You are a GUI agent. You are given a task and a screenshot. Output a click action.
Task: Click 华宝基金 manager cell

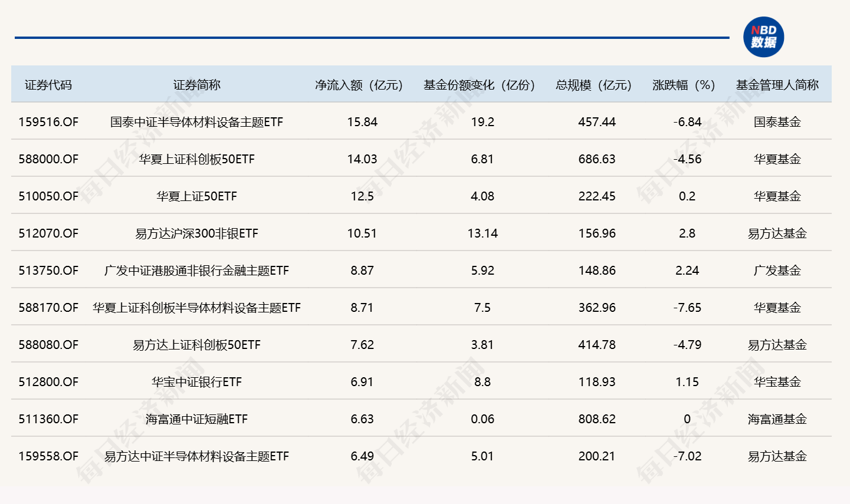[777, 382]
